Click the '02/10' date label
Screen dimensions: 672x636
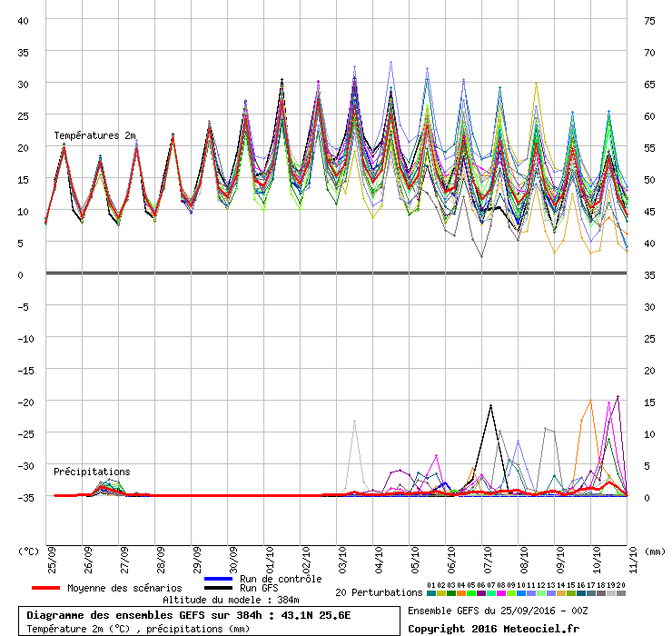click(x=306, y=560)
